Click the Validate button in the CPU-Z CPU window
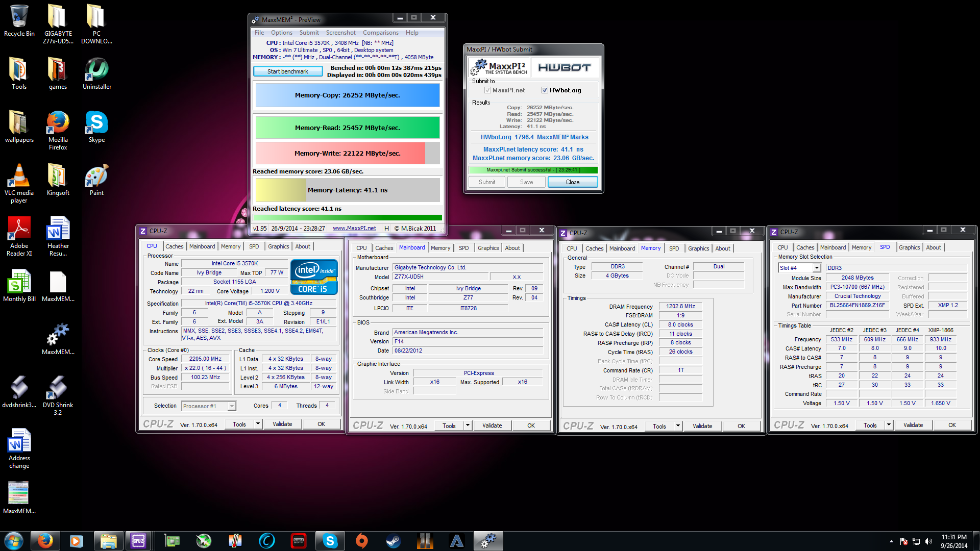Screen dimensions: 980x551 click(x=282, y=424)
